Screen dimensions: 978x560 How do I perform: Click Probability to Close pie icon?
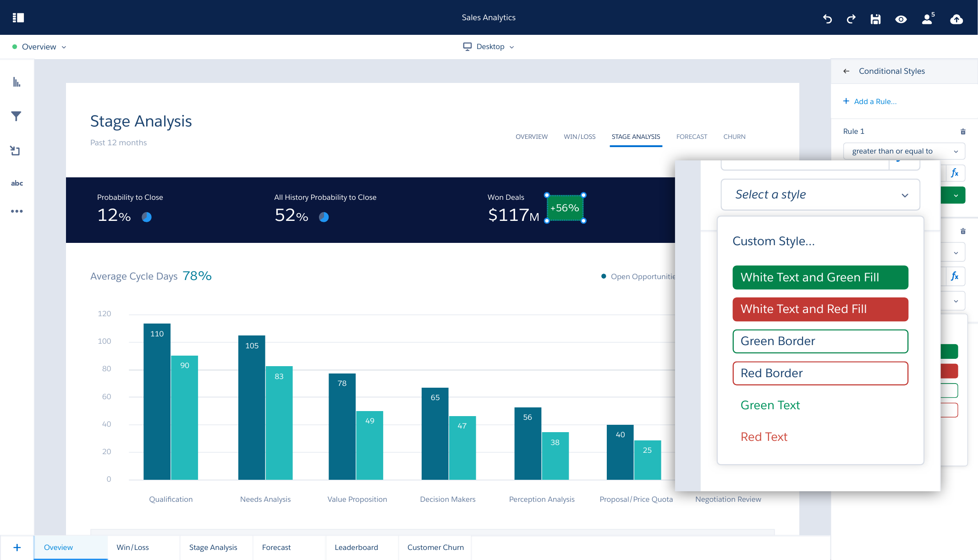tap(147, 217)
